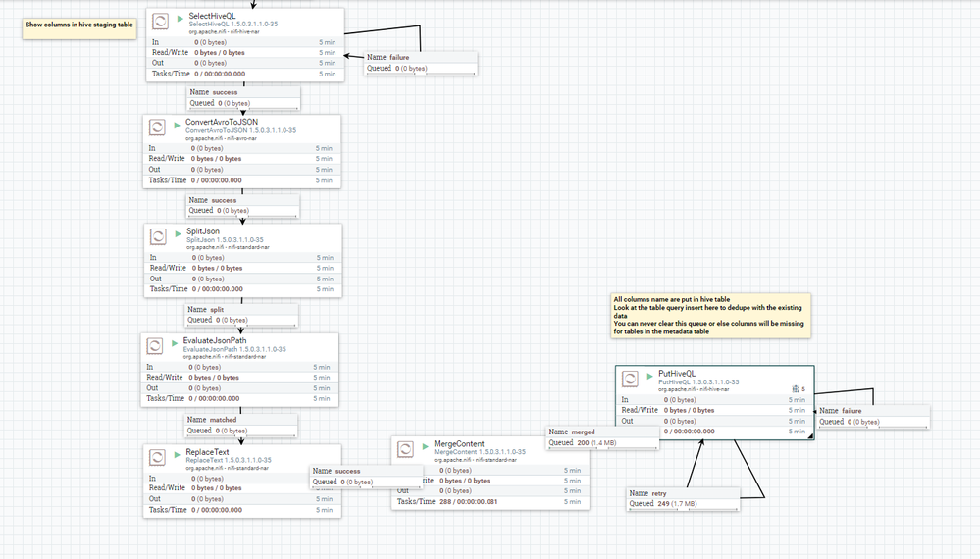Viewport: 980px width, 559px height.
Task: Click the SelectHiveQL processor title
Action: coord(213,16)
